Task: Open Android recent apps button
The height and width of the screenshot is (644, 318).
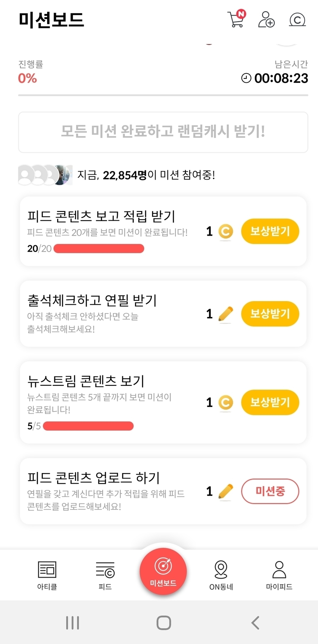Action: coord(72,623)
